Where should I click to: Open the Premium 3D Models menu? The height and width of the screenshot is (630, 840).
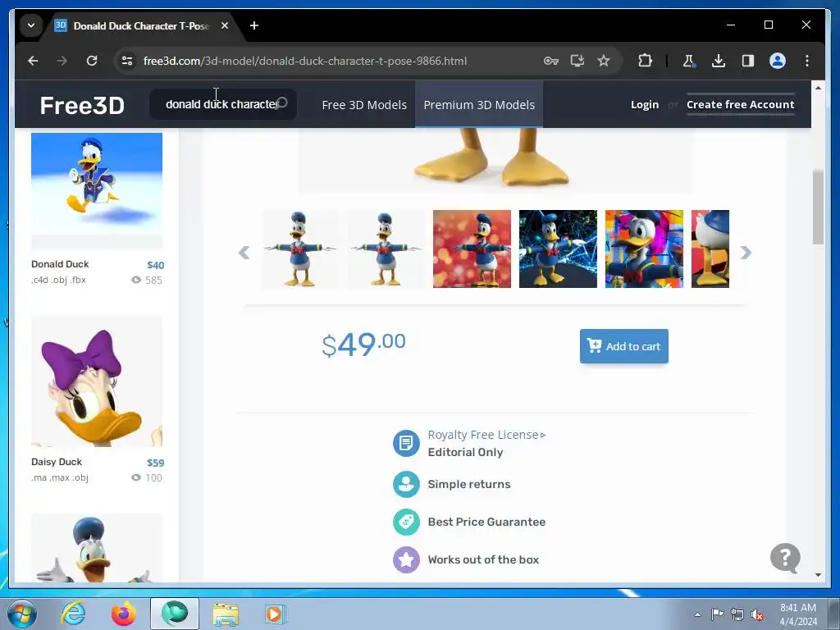coord(479,105)
